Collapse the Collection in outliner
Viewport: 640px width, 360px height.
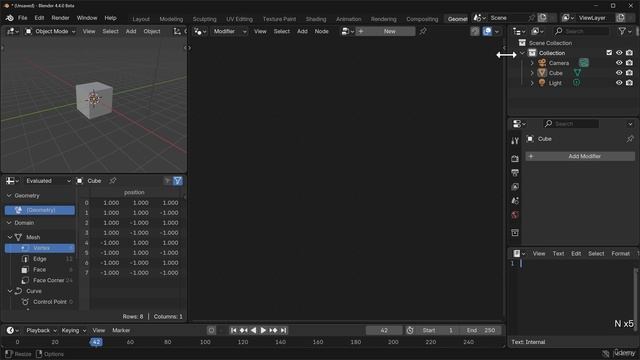[522, 53]
